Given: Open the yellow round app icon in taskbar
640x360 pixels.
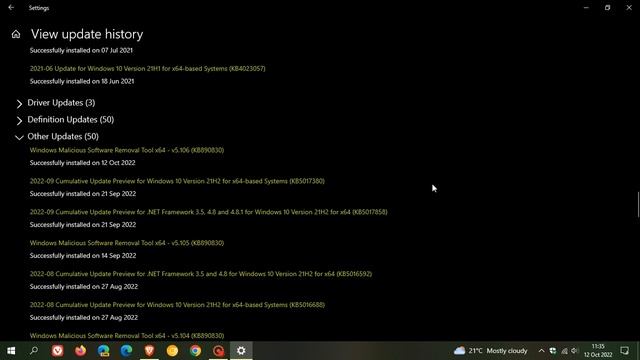Looking at the screenshot, I should [172, 351].
